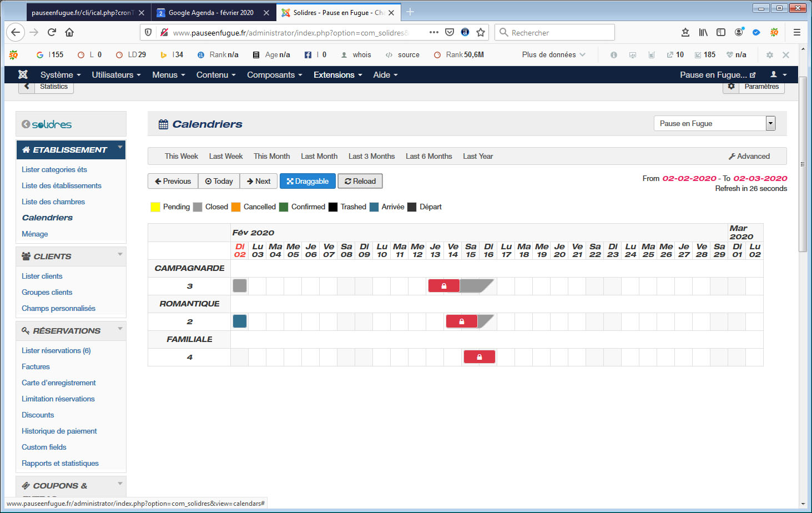This screenshot has height=513, width=812.
Task: Reload the page with browser refresh icon
Action: 52,33
